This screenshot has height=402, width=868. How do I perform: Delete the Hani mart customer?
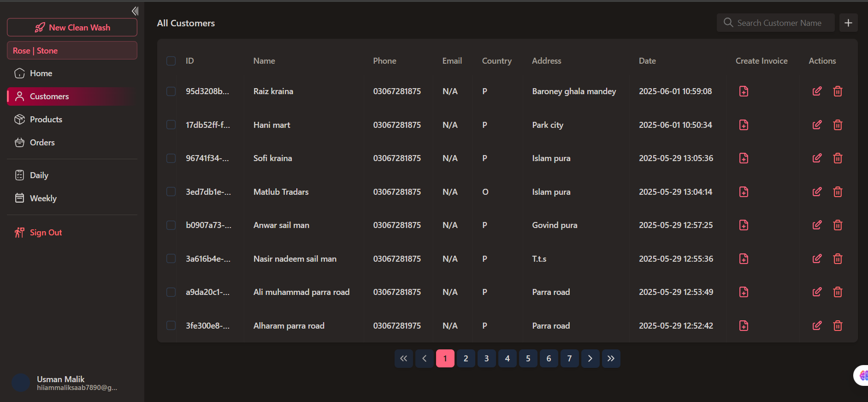coord(838,125)
